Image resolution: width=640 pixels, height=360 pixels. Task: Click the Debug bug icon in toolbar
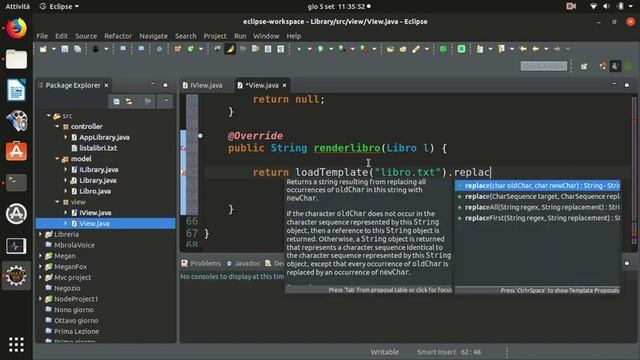pyautogui.click(x=300, y=49)
